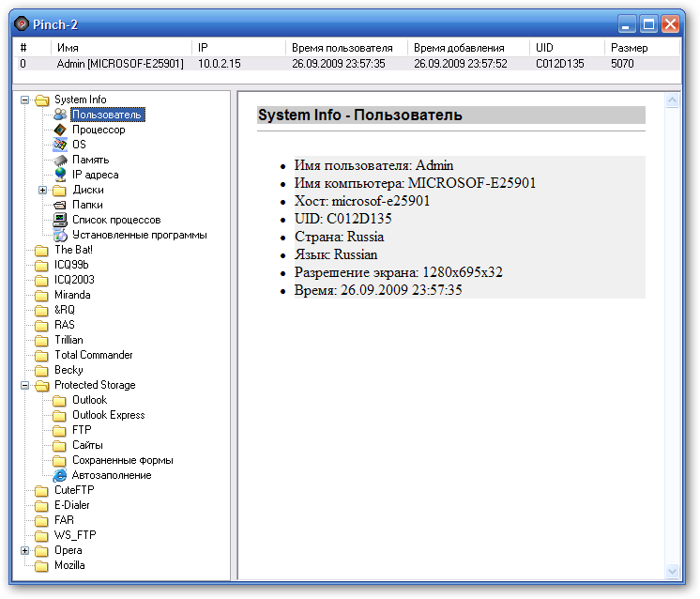
Task: Click the users icon beside Пользователь
Action: [x=60, y=115]
